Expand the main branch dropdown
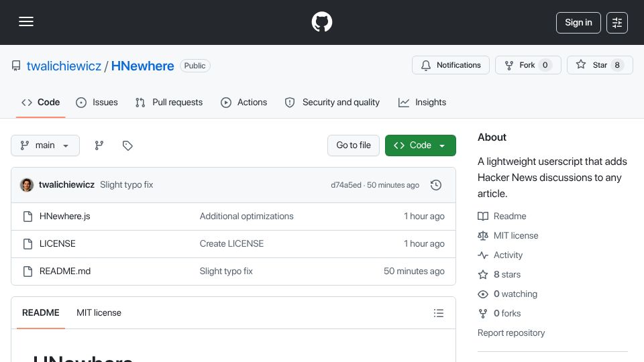This screenshot has height=362, width=644. (x=45, y=145)
